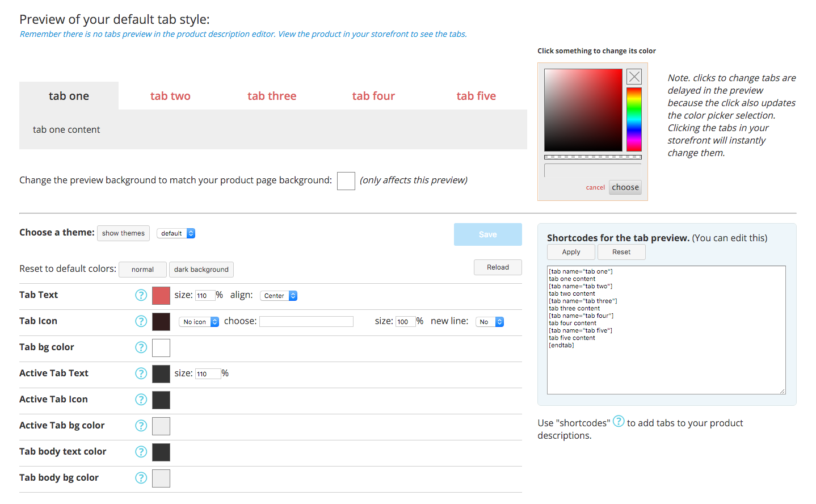The width and height of the screenshot is (816, 504).
Task: Click the 'tab one content' text
Action: [66, 129]
